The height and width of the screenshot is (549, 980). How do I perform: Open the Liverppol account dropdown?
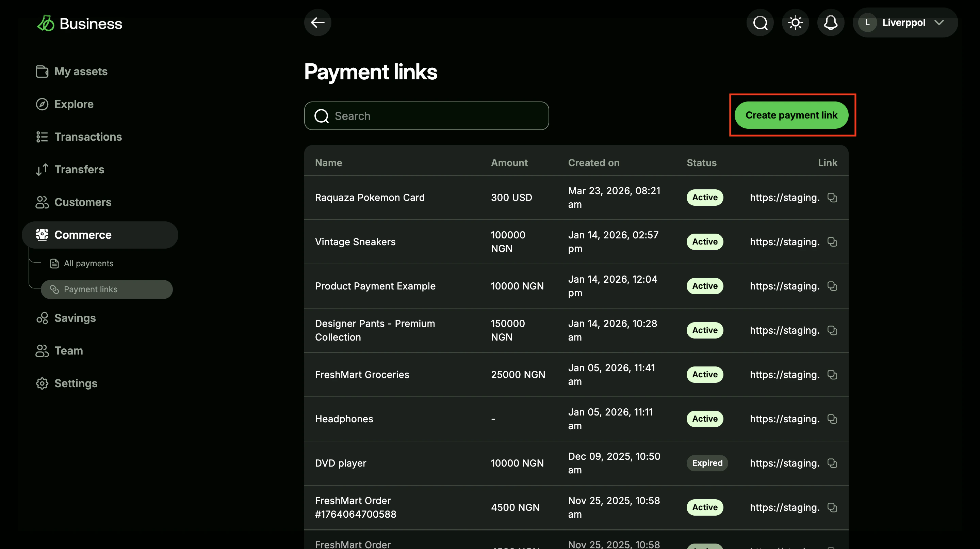pos(905,22)
